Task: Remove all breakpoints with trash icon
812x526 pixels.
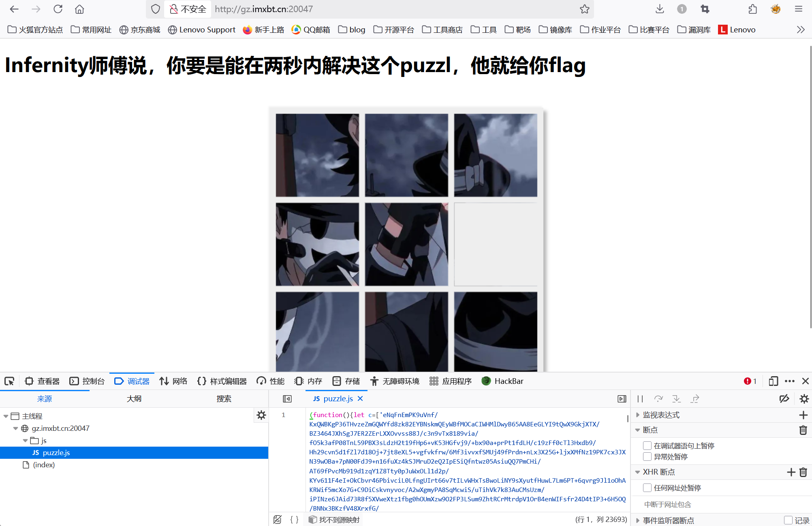Action: pyautogui.click(x=803, y=430)
